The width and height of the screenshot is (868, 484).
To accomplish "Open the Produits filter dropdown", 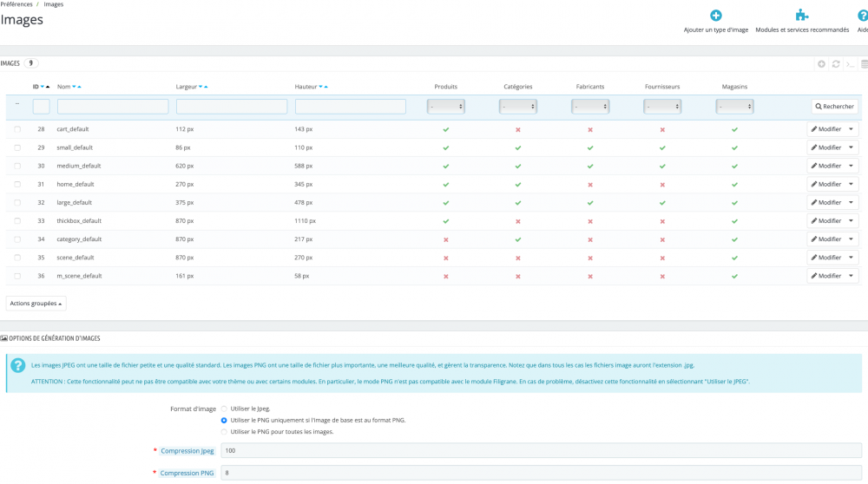I will pyautogui.click(x=446, y=107).
